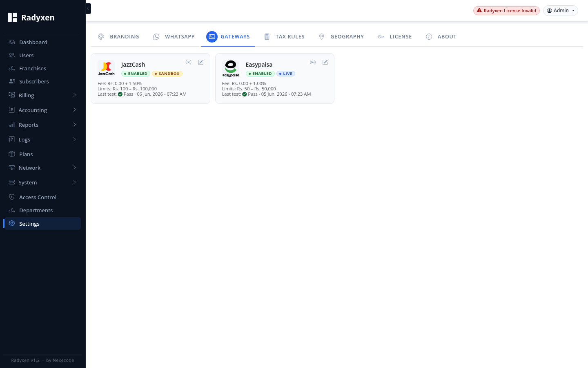
Task: Click the Easypaisa logo thumbnail
Action: [231, 69]
